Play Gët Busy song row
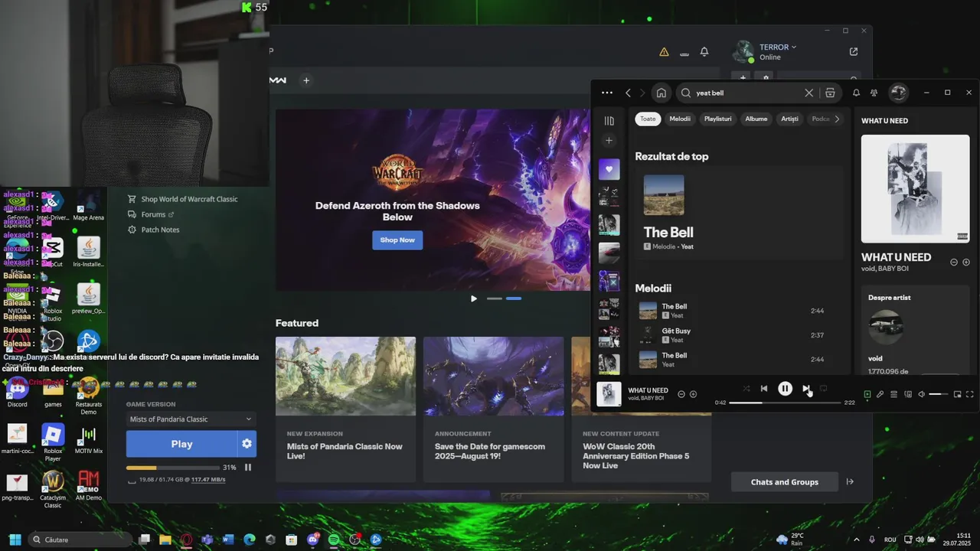This screenshot has width=980, height=551. coord(738,335)
